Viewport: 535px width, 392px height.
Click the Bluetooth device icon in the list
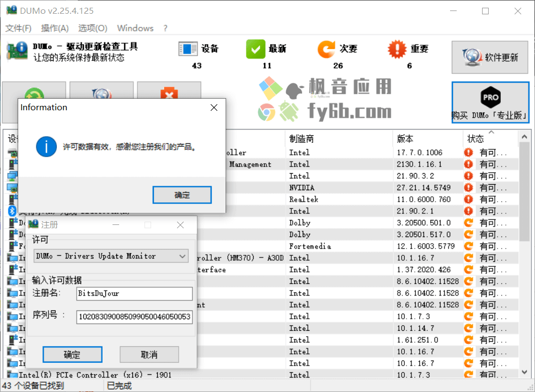[x=12, y=211]
